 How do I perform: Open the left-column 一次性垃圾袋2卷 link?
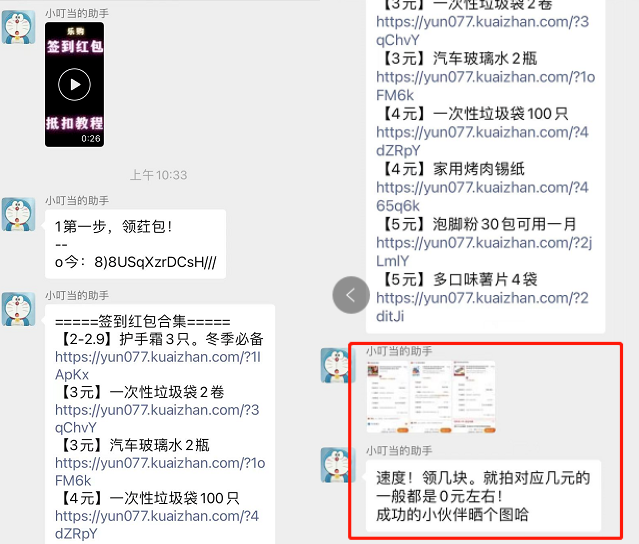click(157, 418)
